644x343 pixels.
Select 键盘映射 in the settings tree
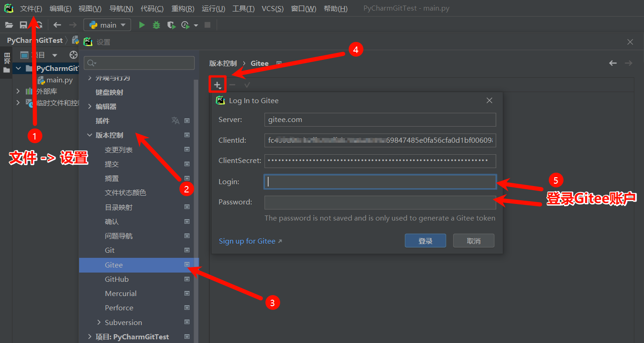coord(109,92)
